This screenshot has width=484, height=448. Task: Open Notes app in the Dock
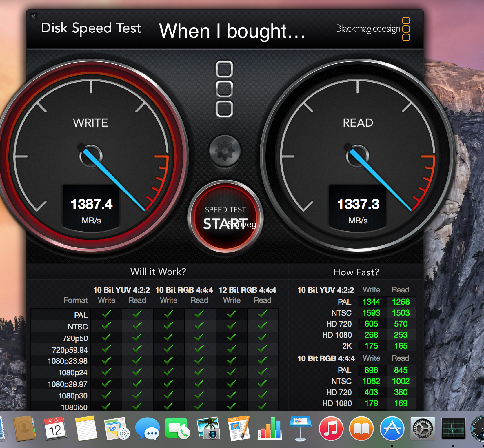86,428
